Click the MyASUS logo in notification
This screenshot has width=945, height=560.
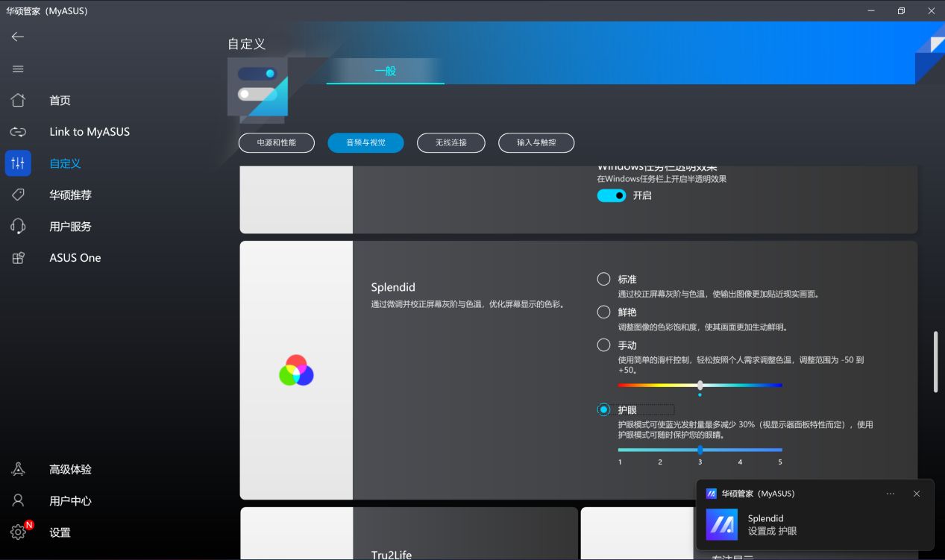tap(722, 525)
